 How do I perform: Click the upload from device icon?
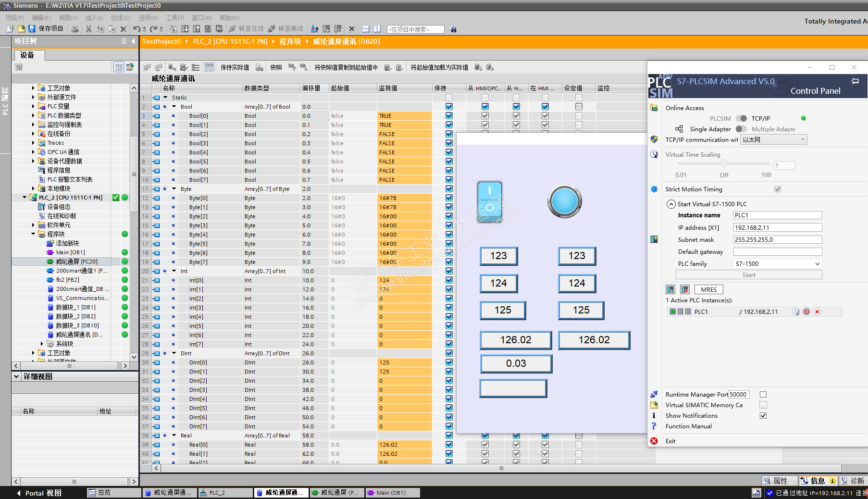(x=197, y=29)
